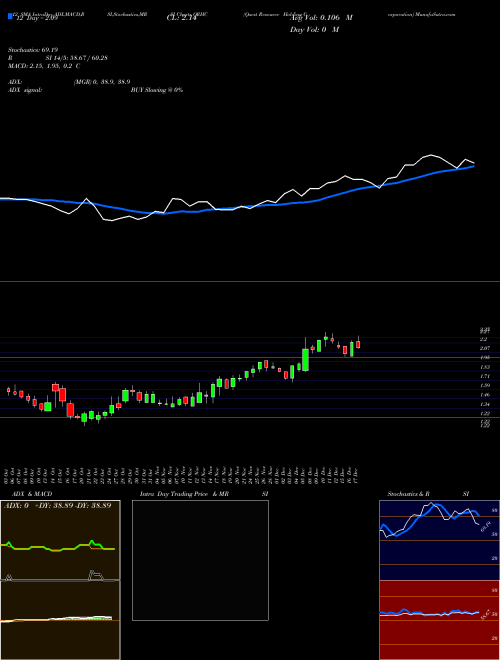This screenshot has height=660, width=500.
Task: Select 'Intra Day Trading Price & MR' title
Action: coord(185,494)
